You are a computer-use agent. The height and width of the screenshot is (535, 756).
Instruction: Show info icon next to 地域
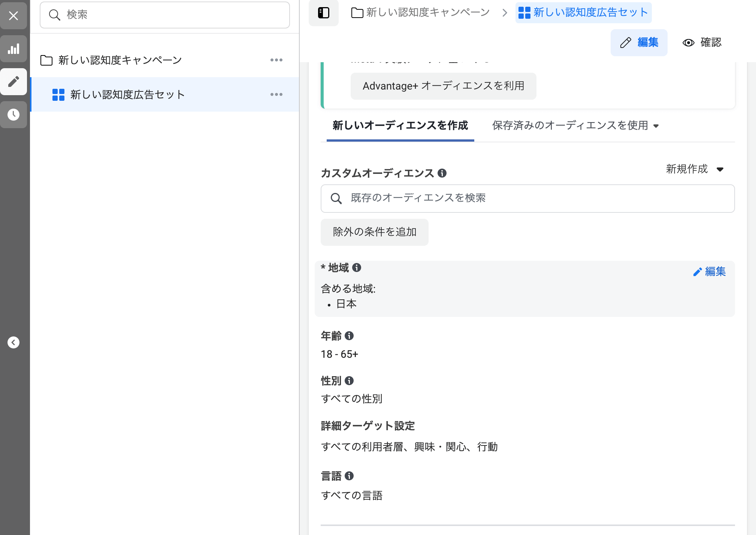357,267
